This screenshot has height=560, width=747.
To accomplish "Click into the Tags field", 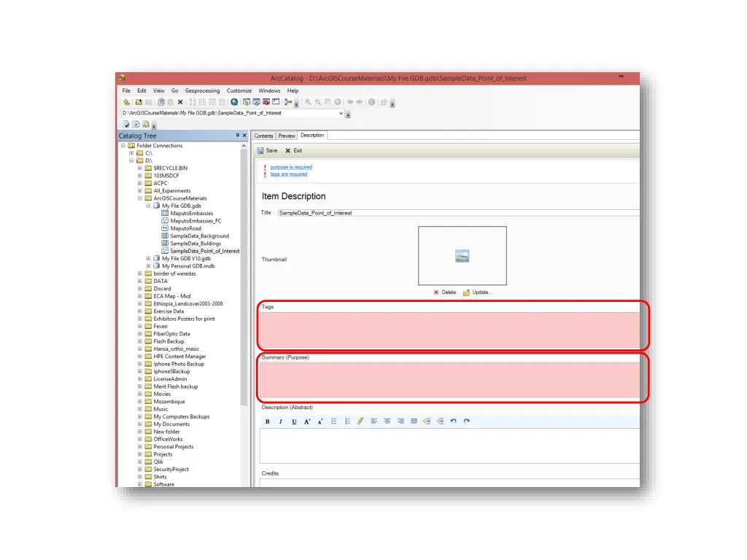I will tap(449, 330).
